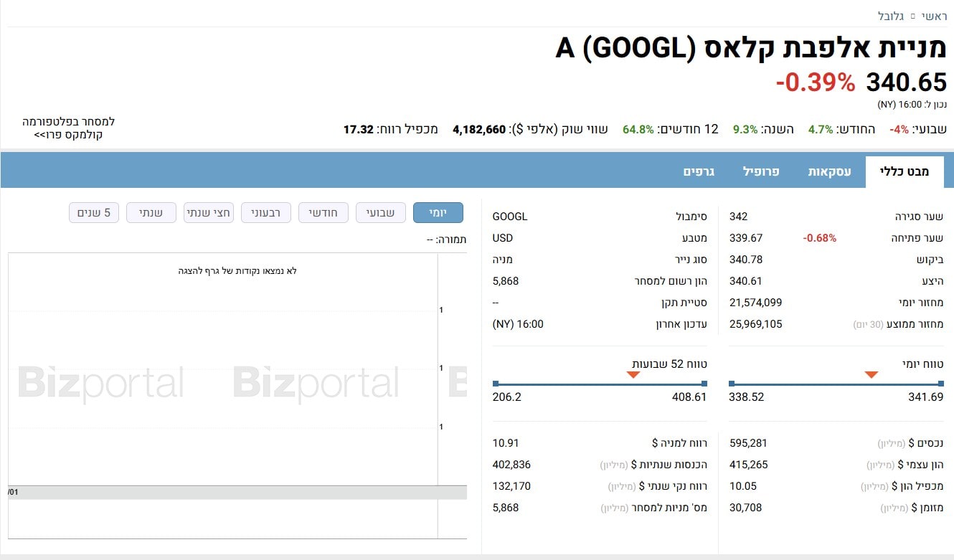This screenshot has width=954, height=560.
Task: Click the רווח למניה value 10.91
Action: pos(506,443)
